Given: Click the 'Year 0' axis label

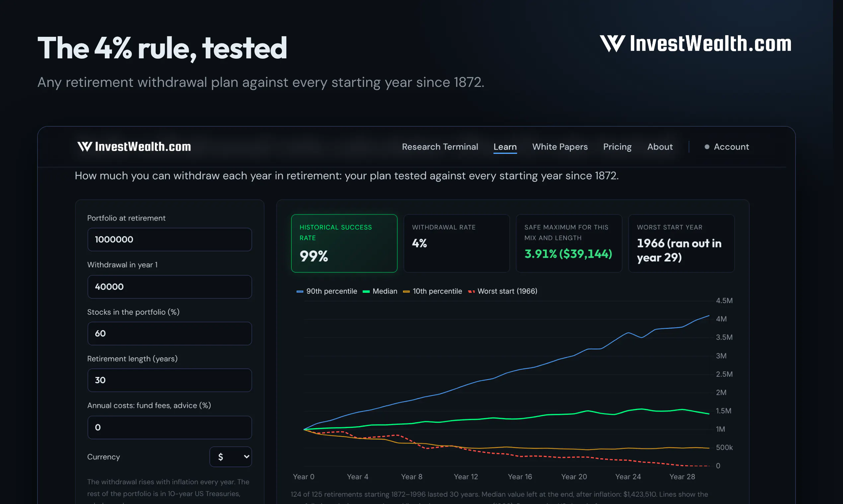Looking at the screenshot, I should click(304, 476).
